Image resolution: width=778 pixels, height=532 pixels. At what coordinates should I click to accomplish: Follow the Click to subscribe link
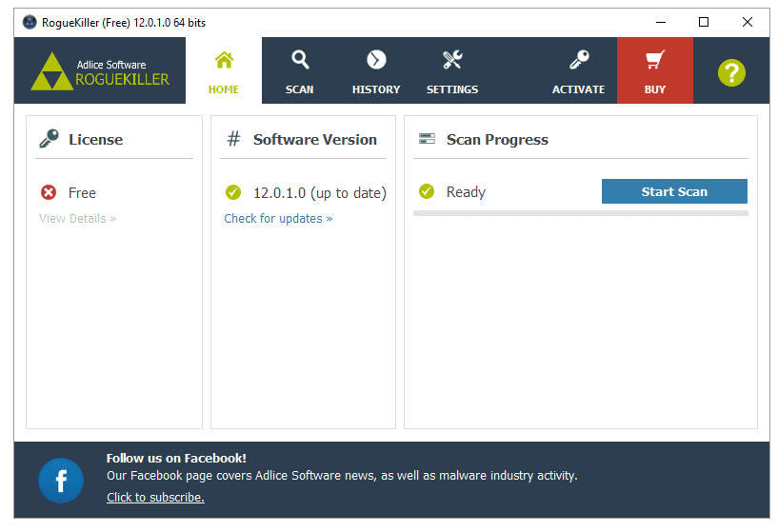[x=155, y=498]
